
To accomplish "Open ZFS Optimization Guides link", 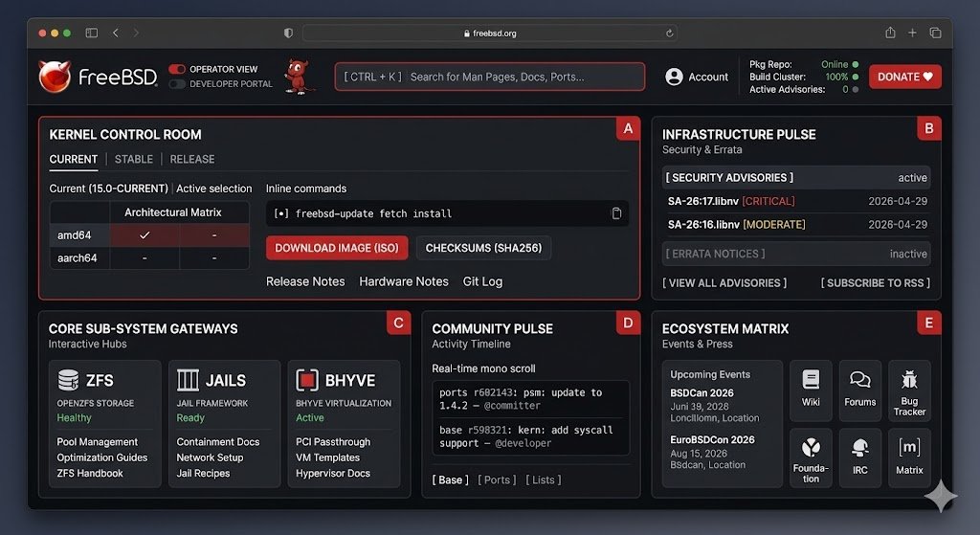I will coord(101,457).
